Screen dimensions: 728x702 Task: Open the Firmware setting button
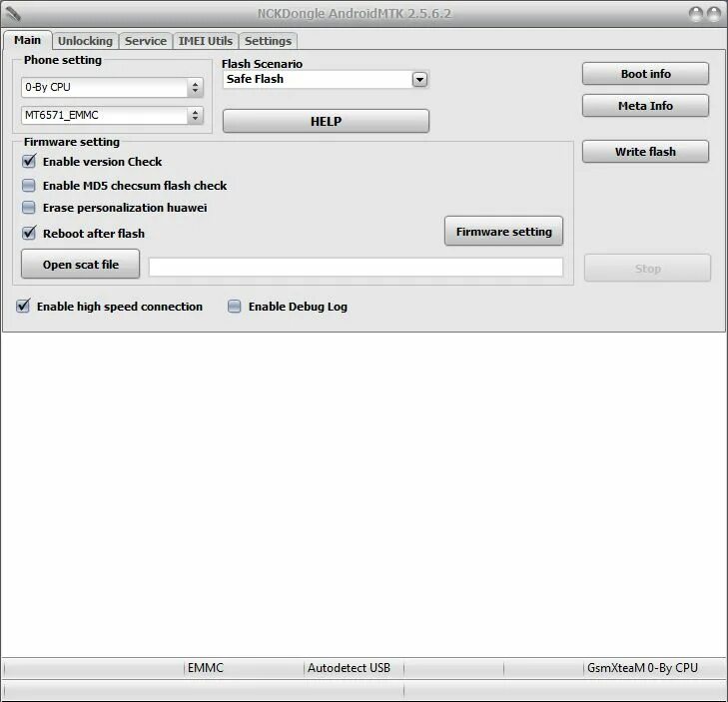503,232
